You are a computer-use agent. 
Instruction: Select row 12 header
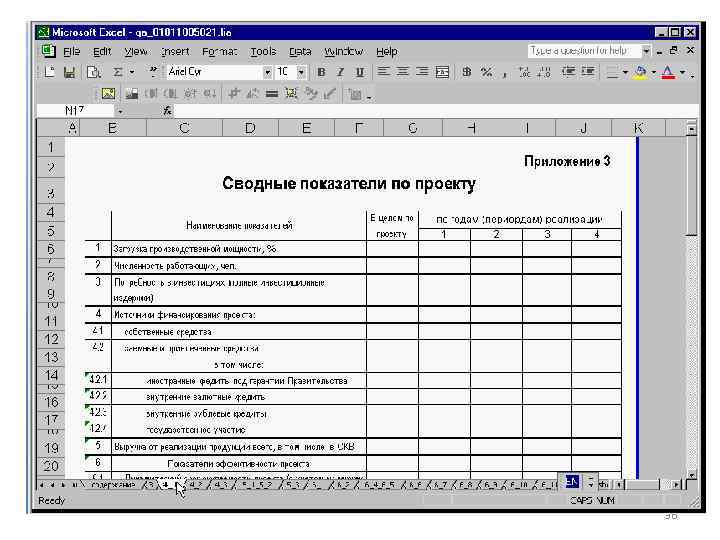(51, 339)
